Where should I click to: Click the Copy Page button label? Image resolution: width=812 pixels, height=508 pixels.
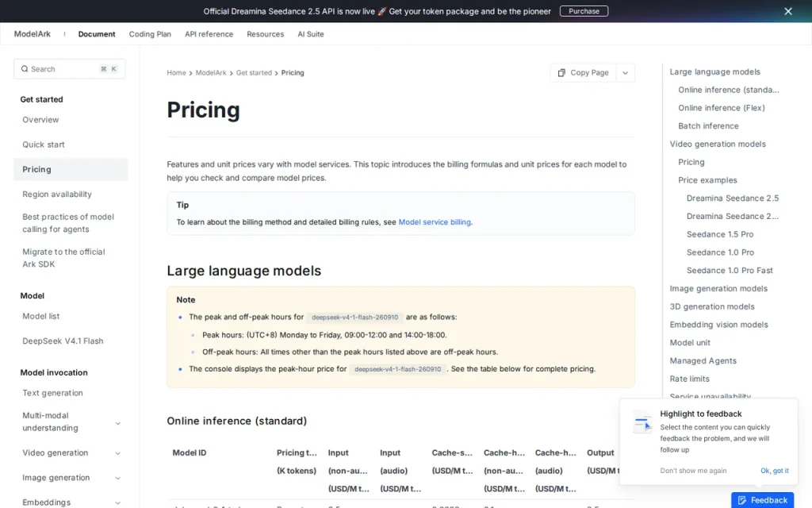(589, 72)
